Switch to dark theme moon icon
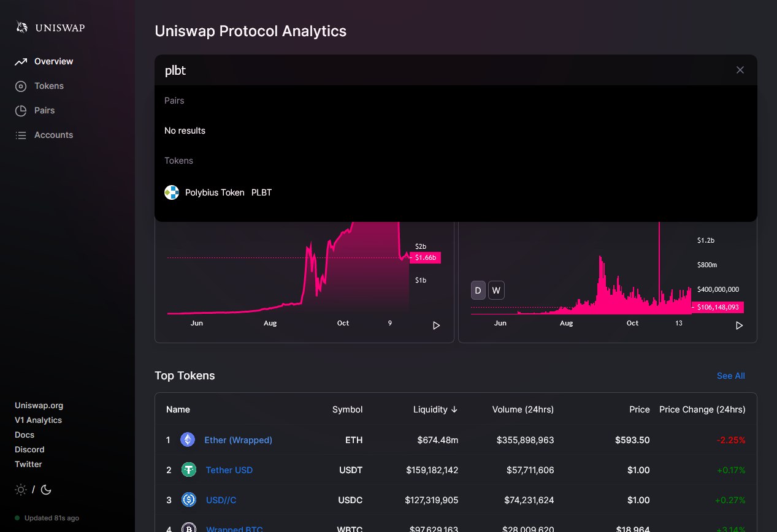This screenshot has width=777, height=532. tap(46, 490)
